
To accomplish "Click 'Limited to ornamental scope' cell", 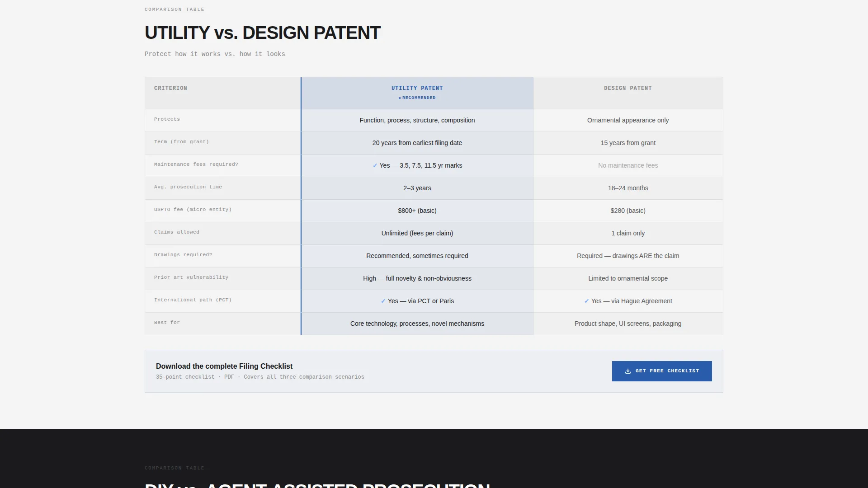I will tap(628, 278).
